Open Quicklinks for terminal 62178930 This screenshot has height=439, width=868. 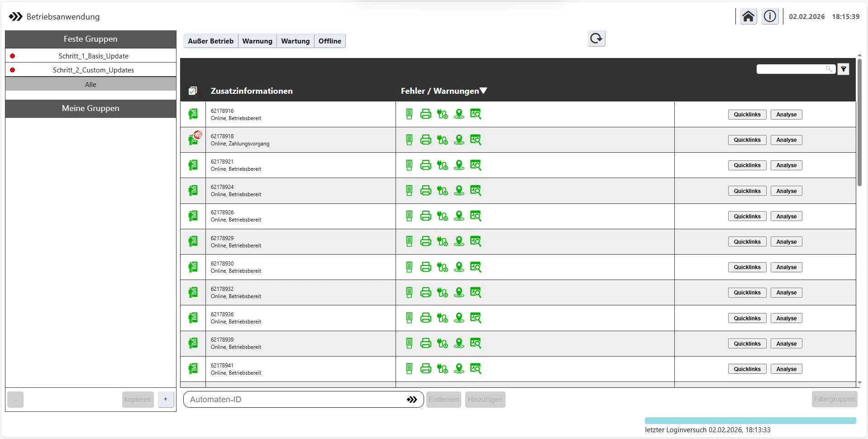[x=747, y=267]
